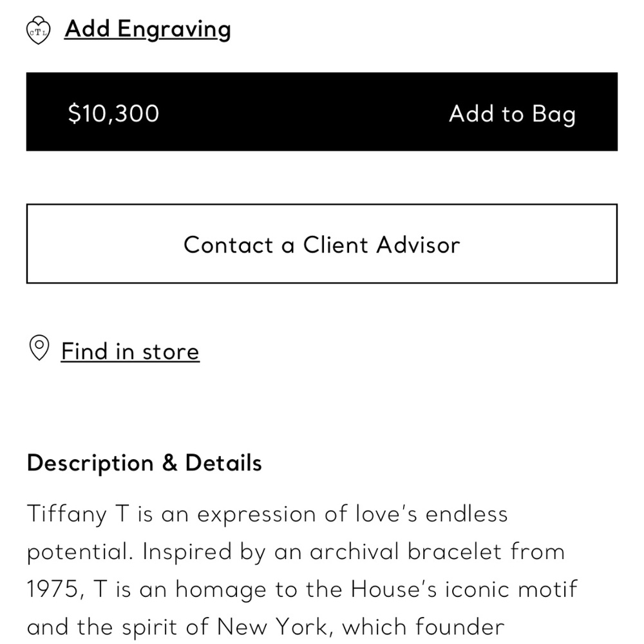Viewport: 644px width, 644px height.
Task: Tap the word Bag in the black bar
Action: point(554,114)
